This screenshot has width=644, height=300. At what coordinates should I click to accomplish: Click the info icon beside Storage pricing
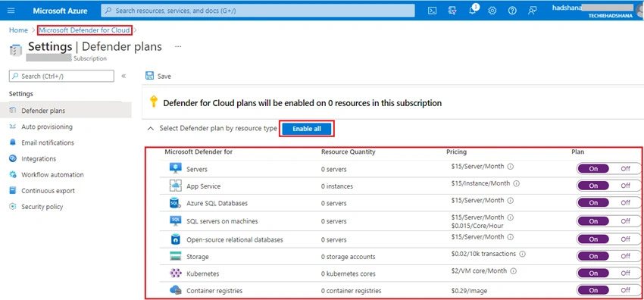pos(523,254)
